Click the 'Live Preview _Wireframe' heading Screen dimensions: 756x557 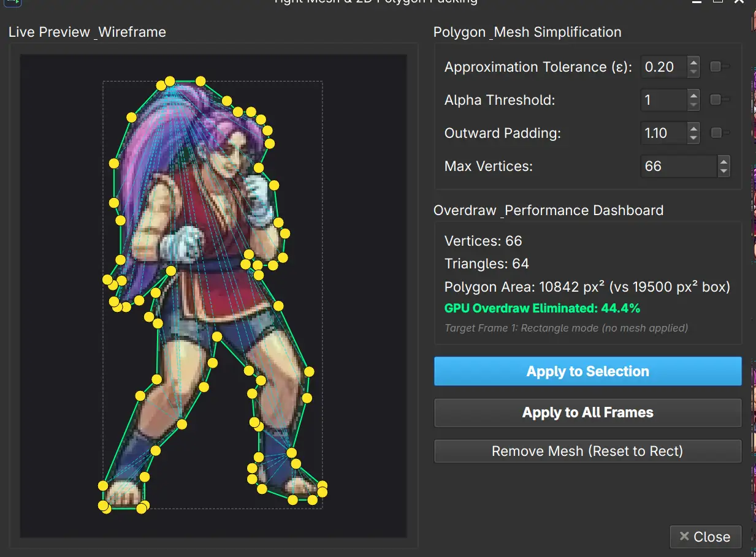click(87, 32)
